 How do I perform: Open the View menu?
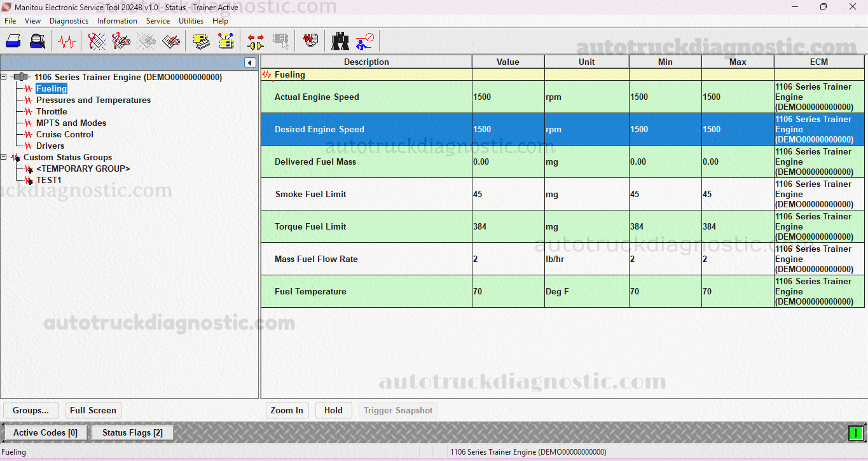[33, 21]
